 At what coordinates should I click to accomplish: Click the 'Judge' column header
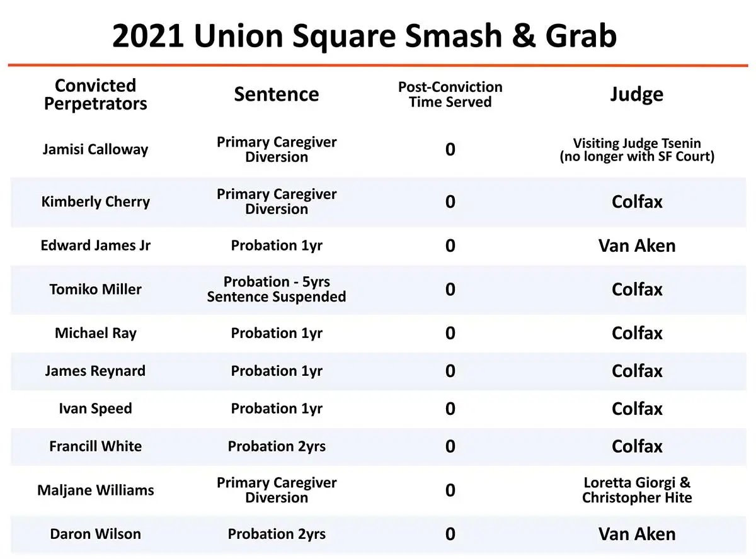[x=636, y=94]
